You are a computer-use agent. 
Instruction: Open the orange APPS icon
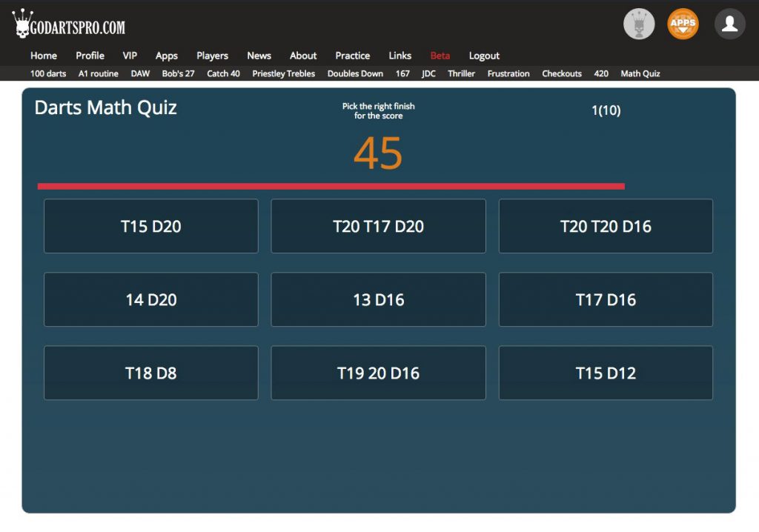[682, 24]
